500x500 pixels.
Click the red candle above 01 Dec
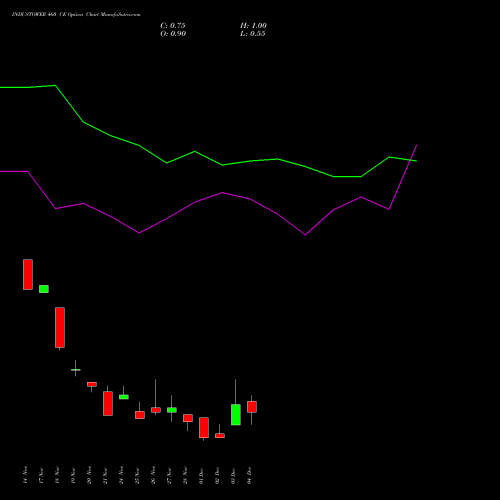204,428
